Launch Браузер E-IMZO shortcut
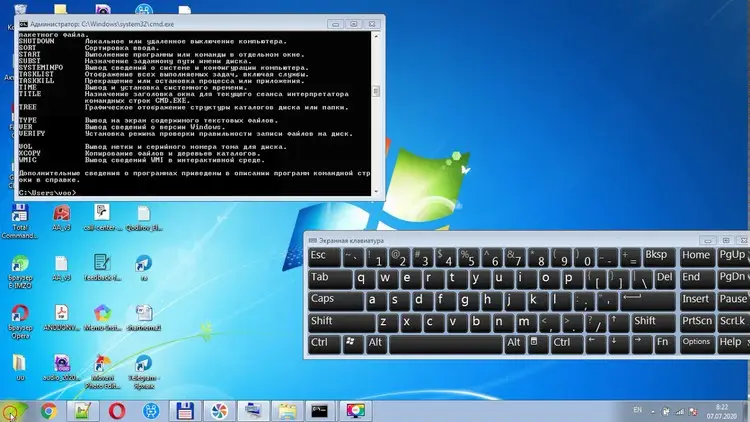The height and width of the screenshot is (422, 750). (20, 271)
